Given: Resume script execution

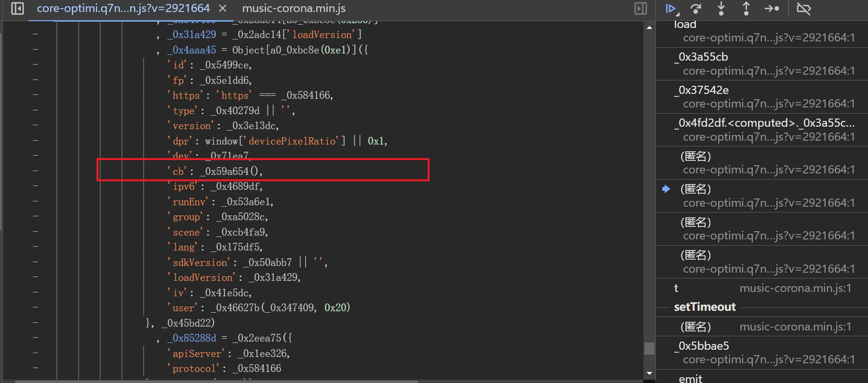Looking at the screenshot, I should pos(671,9).
